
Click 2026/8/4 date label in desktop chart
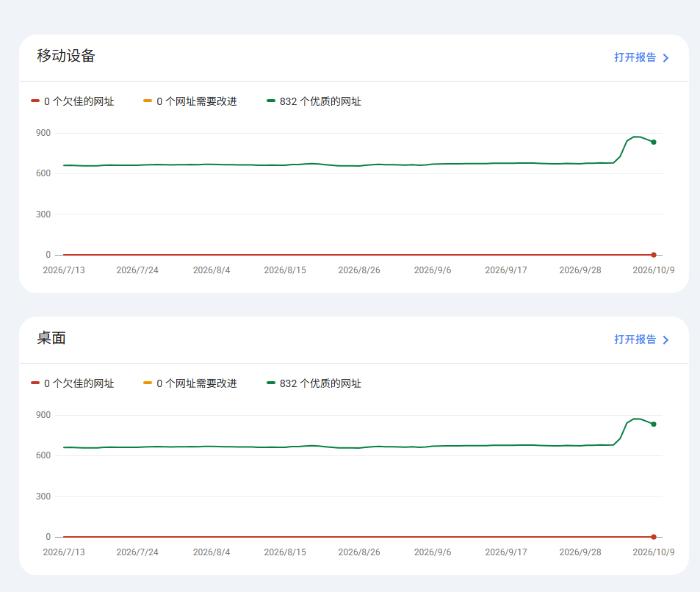click(x=212, y=552)
